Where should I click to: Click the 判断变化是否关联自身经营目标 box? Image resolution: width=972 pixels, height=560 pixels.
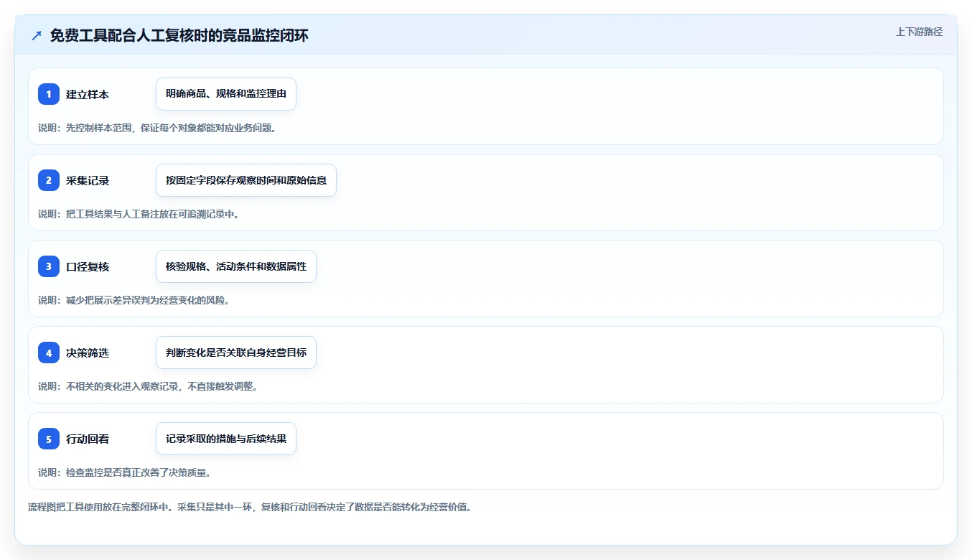click(236, 353)
